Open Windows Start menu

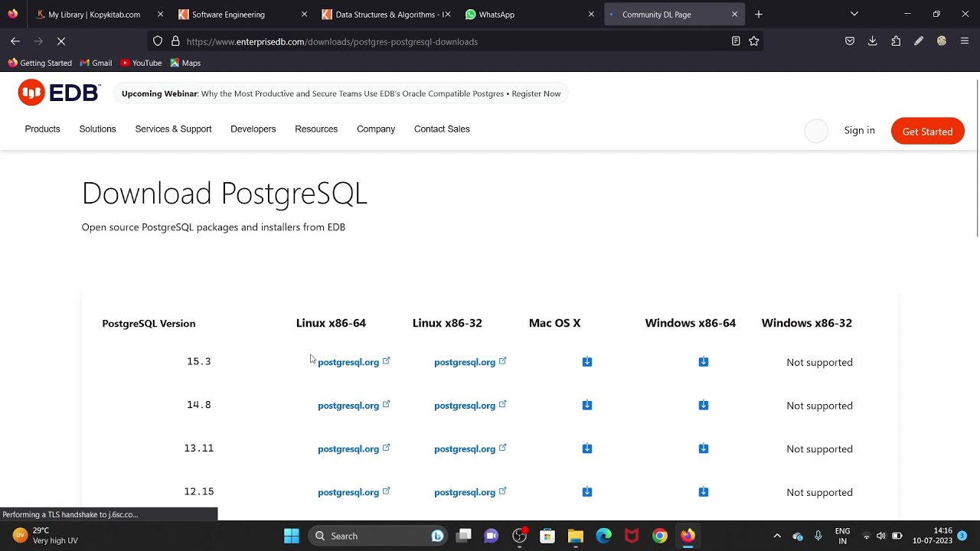292,536
